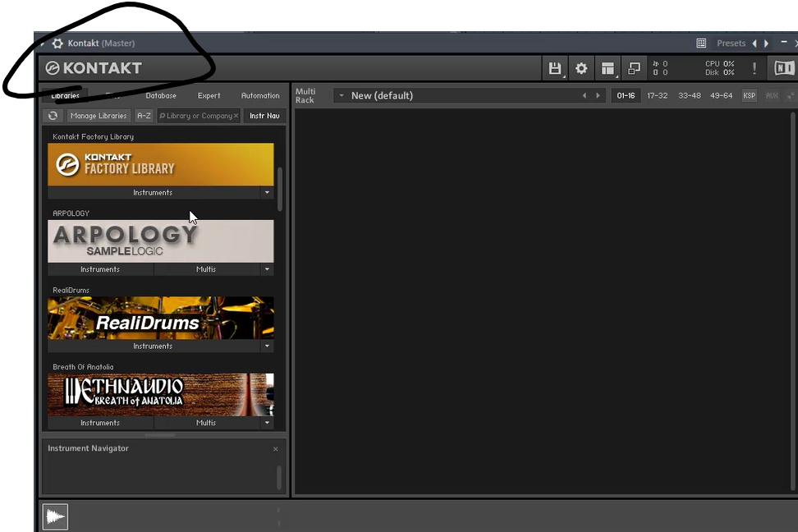Open Multis in Breath Of Anatolia

[206, 423]
